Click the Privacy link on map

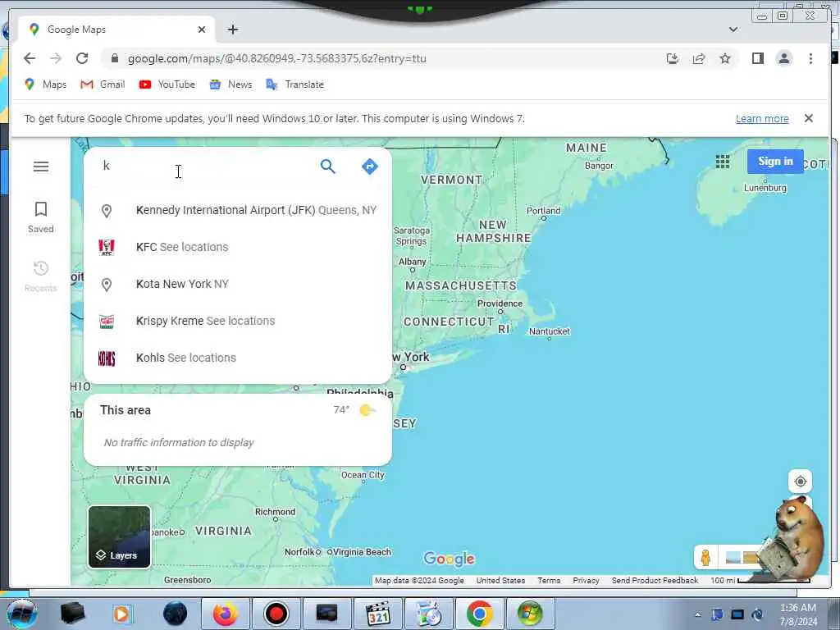586,580
